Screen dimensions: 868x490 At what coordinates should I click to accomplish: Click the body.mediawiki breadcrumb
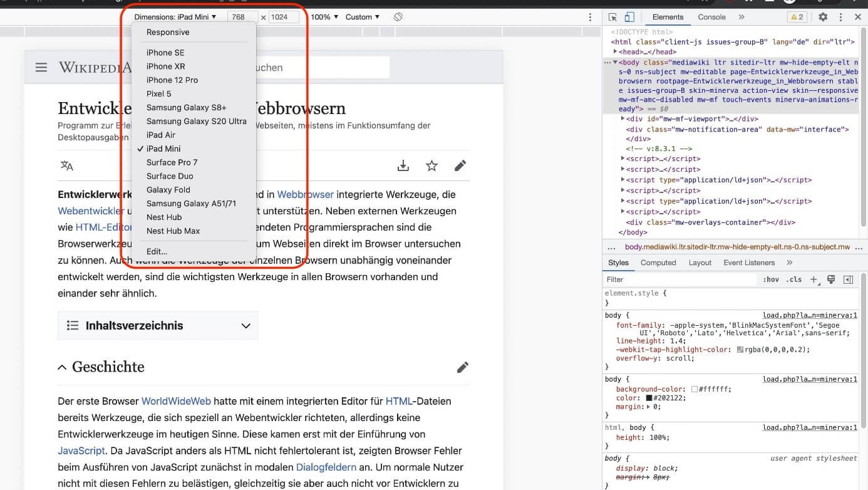click(x=738, y=247)
